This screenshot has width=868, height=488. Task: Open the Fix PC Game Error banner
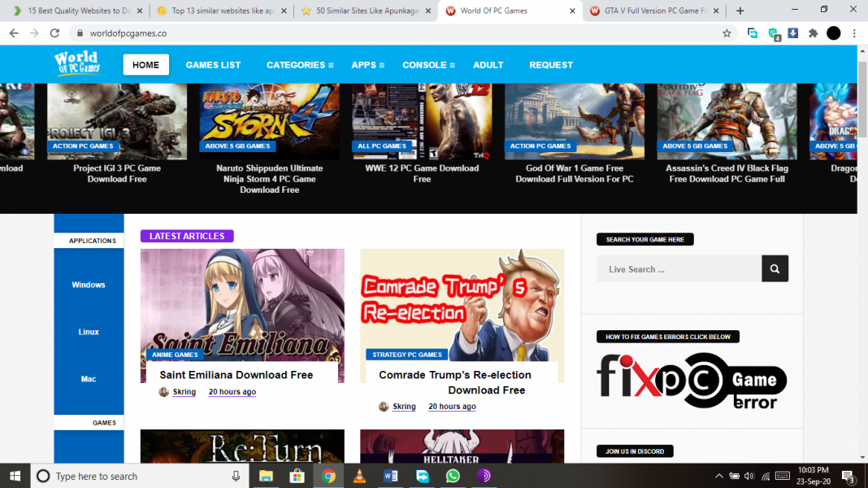point(691,381)
